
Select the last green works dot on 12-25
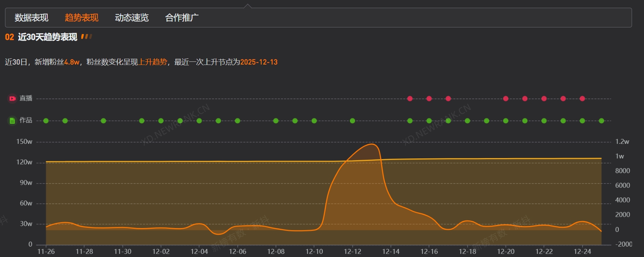pos(601,121)
